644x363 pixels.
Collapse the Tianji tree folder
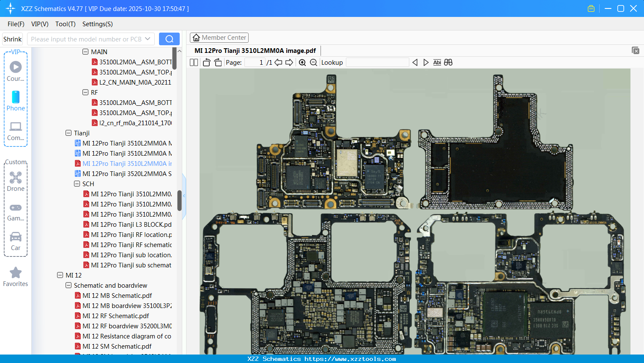[69, 133]
